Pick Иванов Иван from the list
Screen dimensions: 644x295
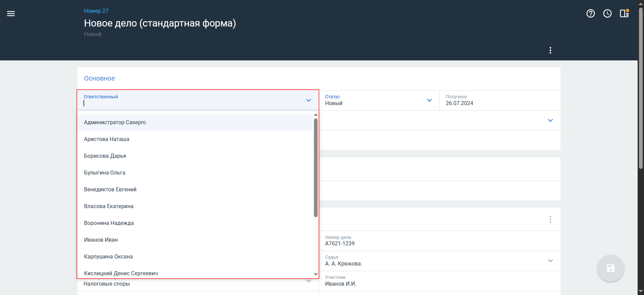click(101, 240)
